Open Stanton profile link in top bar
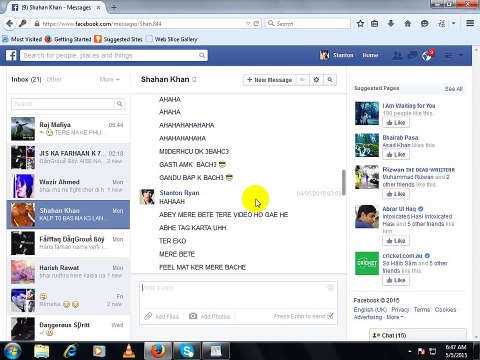 point(337,55)
